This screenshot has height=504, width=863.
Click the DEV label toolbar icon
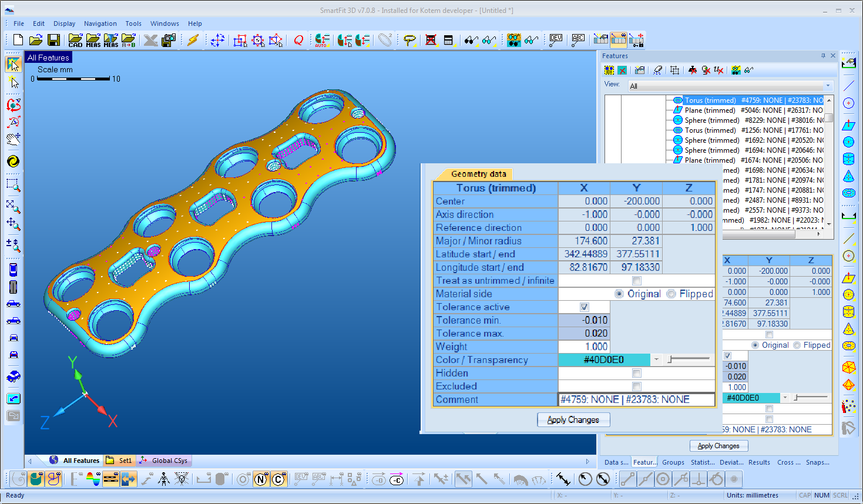click(x=556, y=40)
